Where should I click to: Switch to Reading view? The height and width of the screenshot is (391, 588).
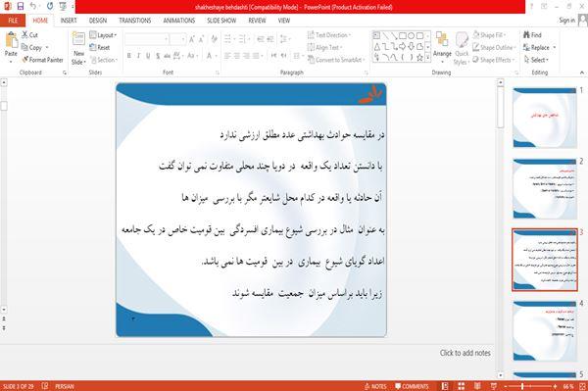click(477, 386)
